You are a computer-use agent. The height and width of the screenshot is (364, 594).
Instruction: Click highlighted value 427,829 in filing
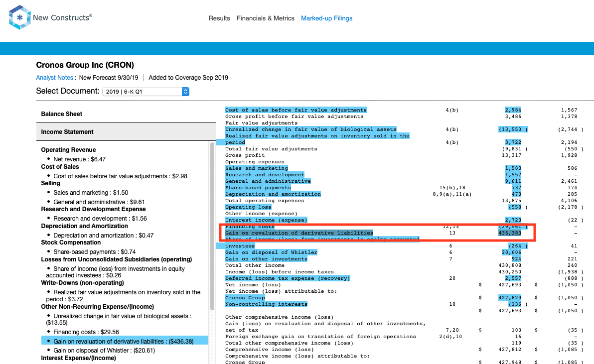tap(510, 298)
